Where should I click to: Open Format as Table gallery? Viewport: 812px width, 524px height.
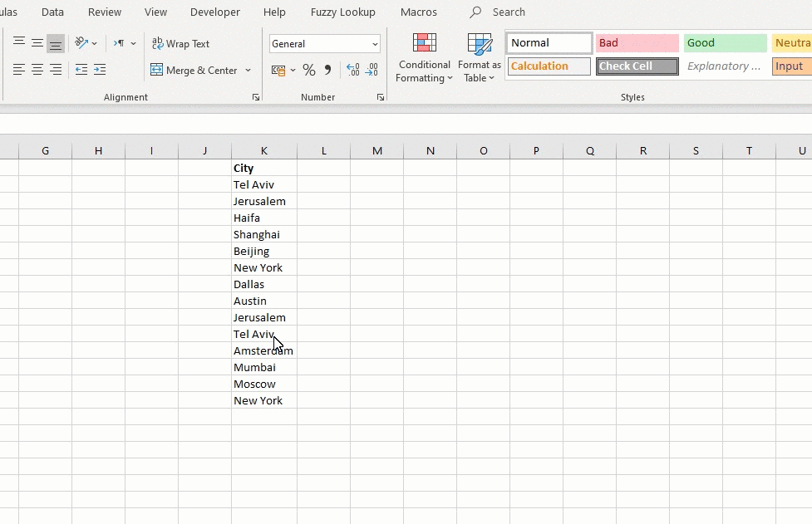point(479,58)
